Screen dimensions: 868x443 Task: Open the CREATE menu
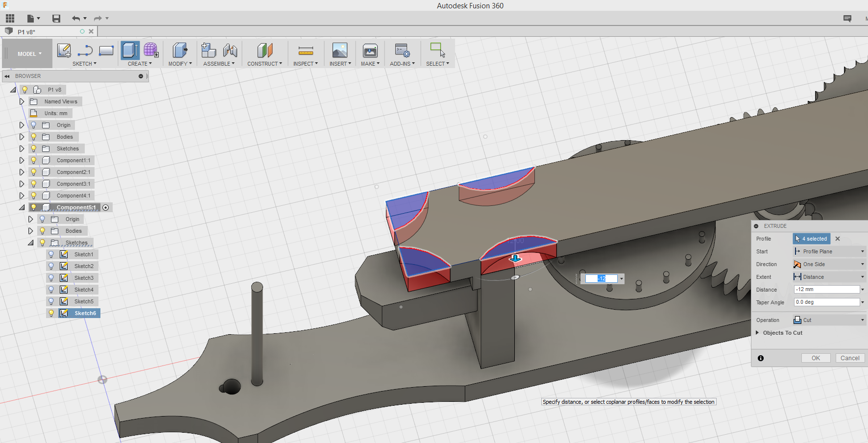(140, 64)
